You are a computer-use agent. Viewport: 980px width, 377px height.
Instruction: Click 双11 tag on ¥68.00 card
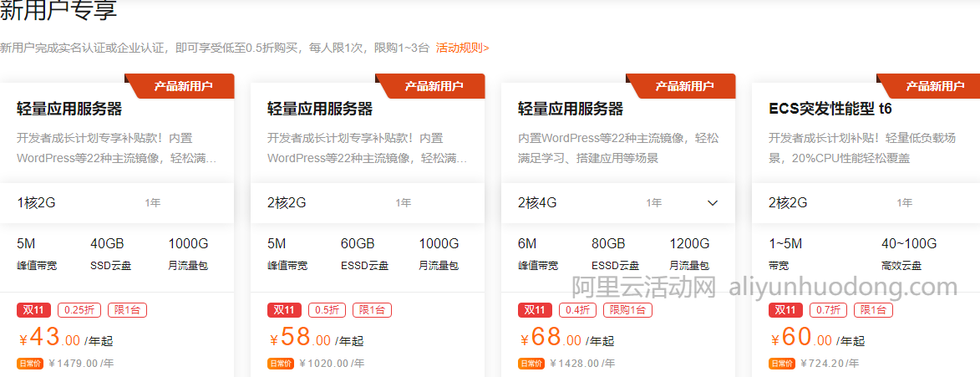pyautogui.click(x=536, y=309)
